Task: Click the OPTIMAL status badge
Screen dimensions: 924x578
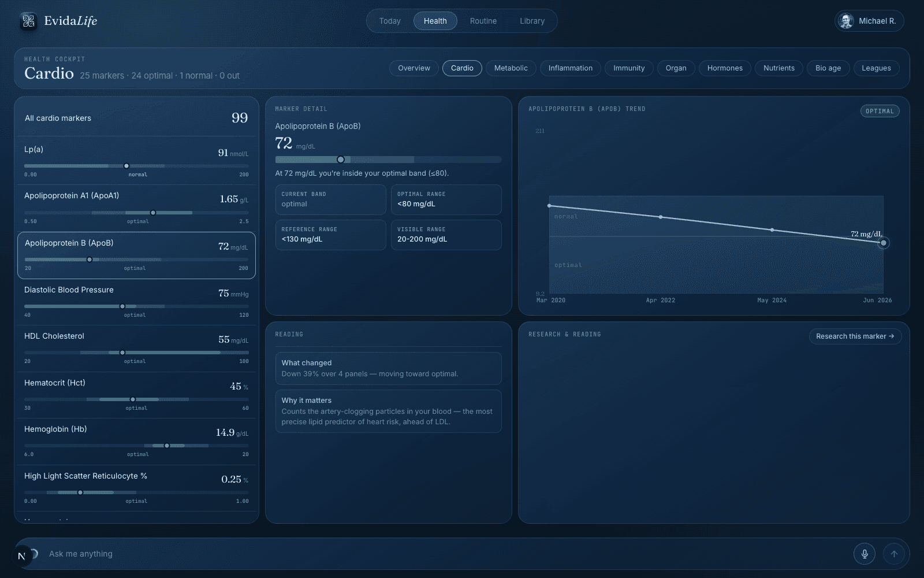Action: 880,111
